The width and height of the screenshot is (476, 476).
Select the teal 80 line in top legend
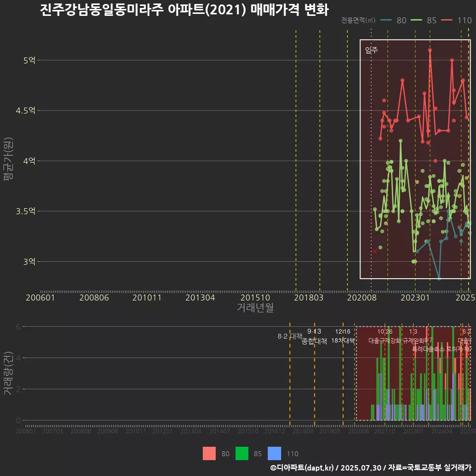[386, 20]
